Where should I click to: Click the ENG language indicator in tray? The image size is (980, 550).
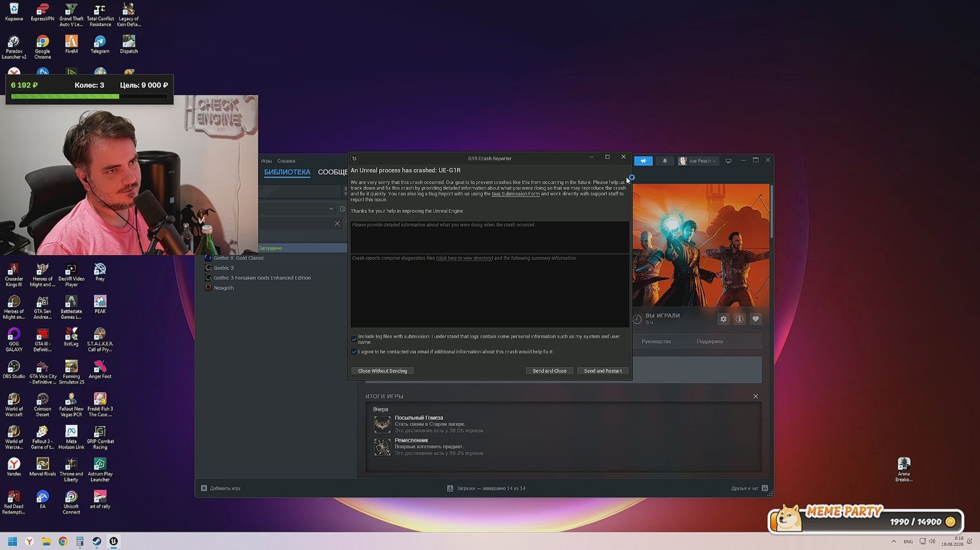(908, 541)
